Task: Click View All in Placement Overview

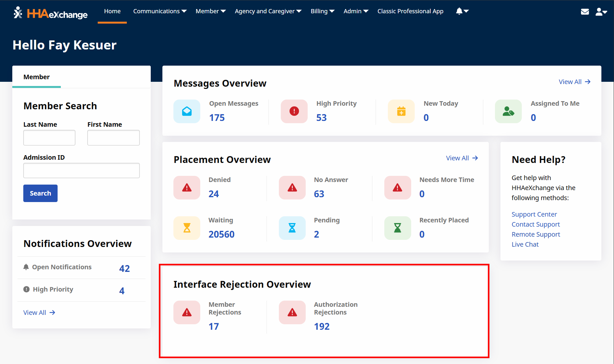Action: coord(462,158)
